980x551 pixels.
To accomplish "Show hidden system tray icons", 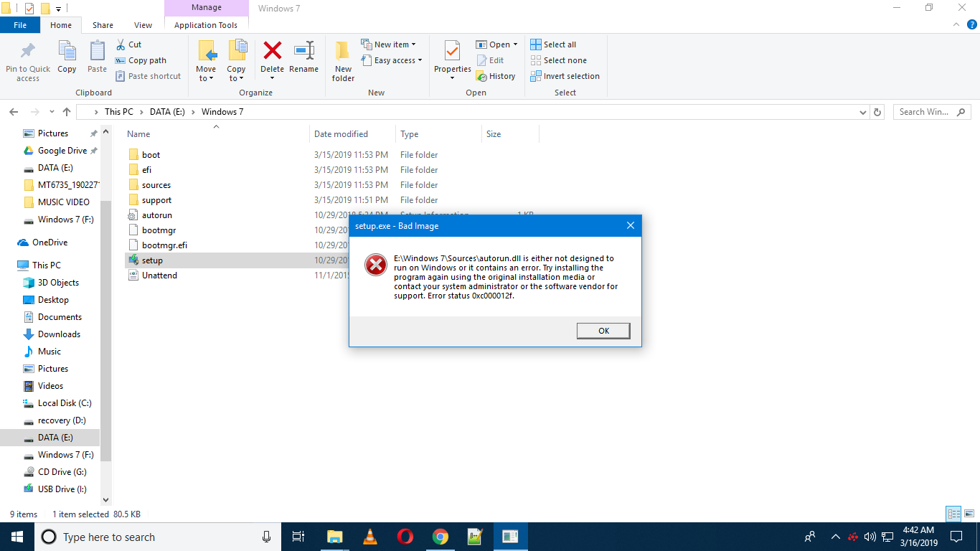I will tap(835, 536).
